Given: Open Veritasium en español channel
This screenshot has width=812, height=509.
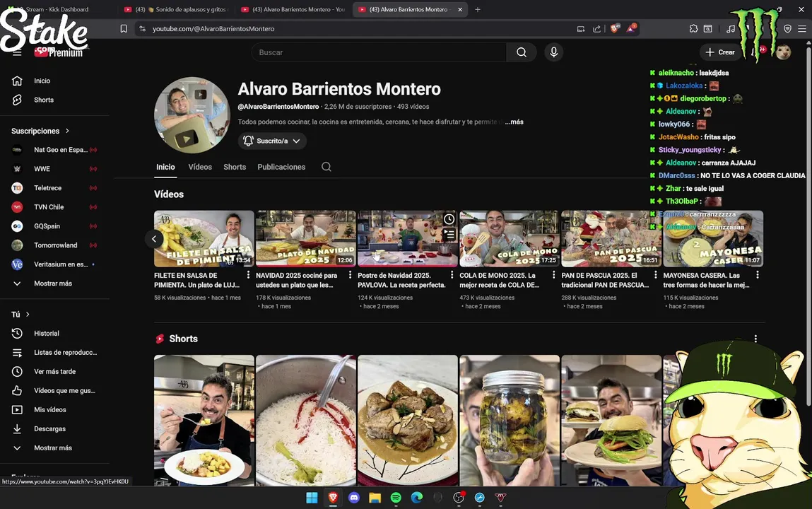Looking at the screenshot, I should tap(54, 264).
